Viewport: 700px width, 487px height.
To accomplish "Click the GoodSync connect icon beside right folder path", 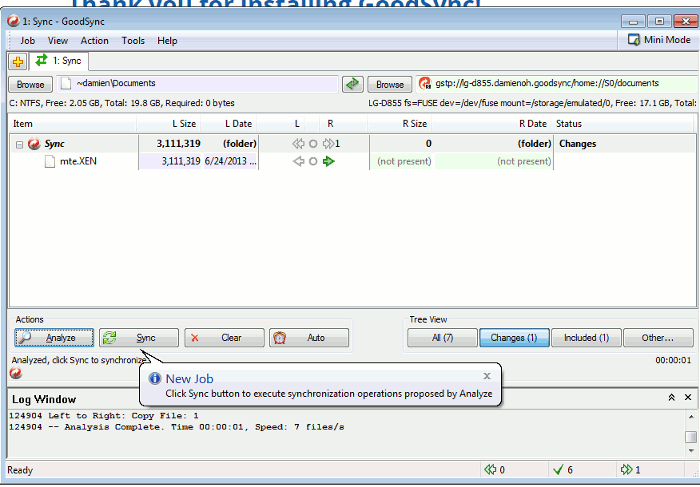I will [425, 83].
